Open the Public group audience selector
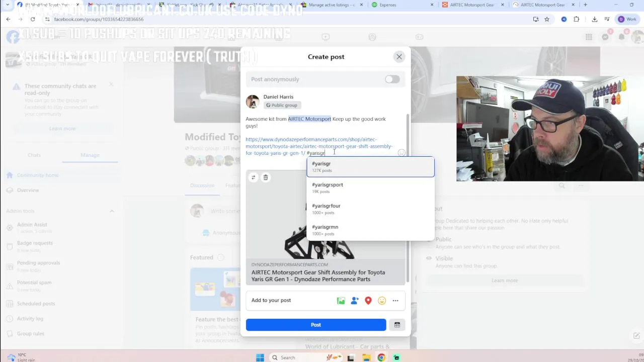This screenshot has height=362, width=644. click(x=282, y=105)
